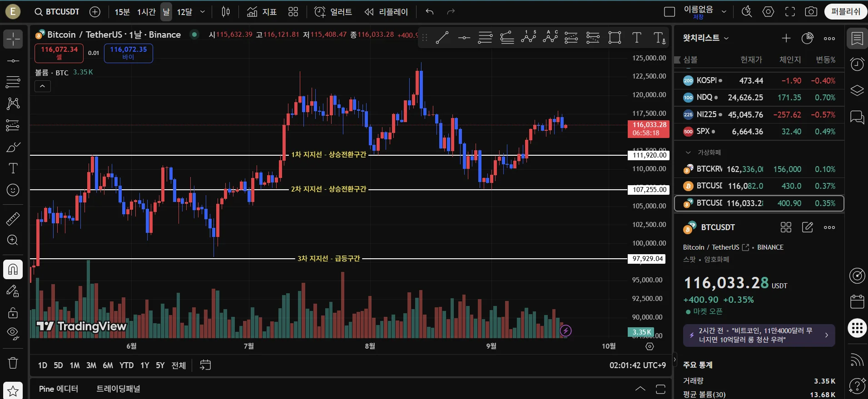This screenshot has height=399, width=868.
Task: Open quick search icon in top bar
Action: [x=747, y=12]
